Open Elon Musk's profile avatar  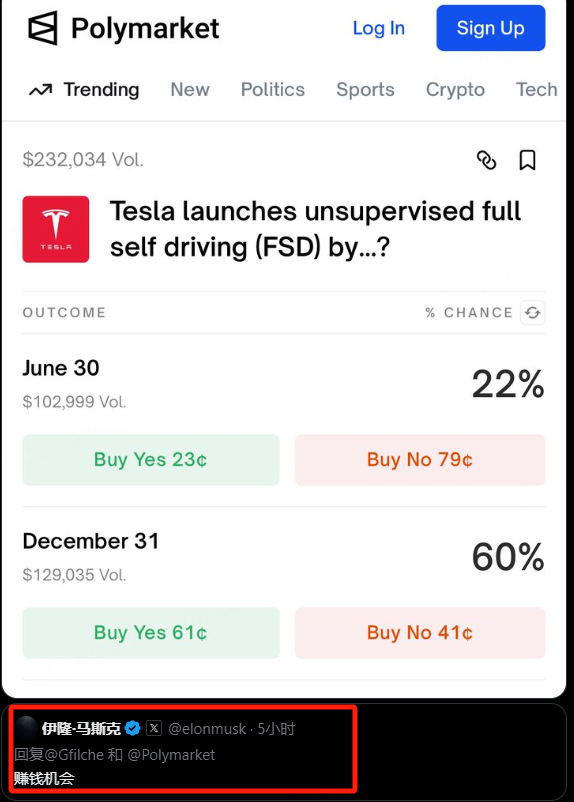(26, 728)
